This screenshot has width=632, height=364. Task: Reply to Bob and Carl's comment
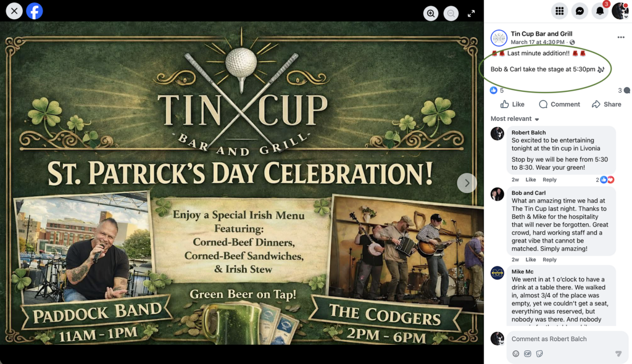(549, 260)
